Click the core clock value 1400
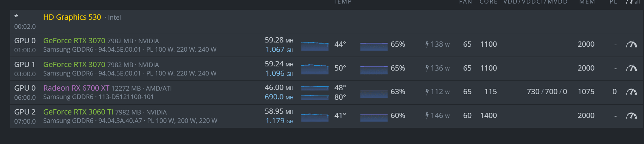This screenshot has width=644, height=144. [489, 116]
